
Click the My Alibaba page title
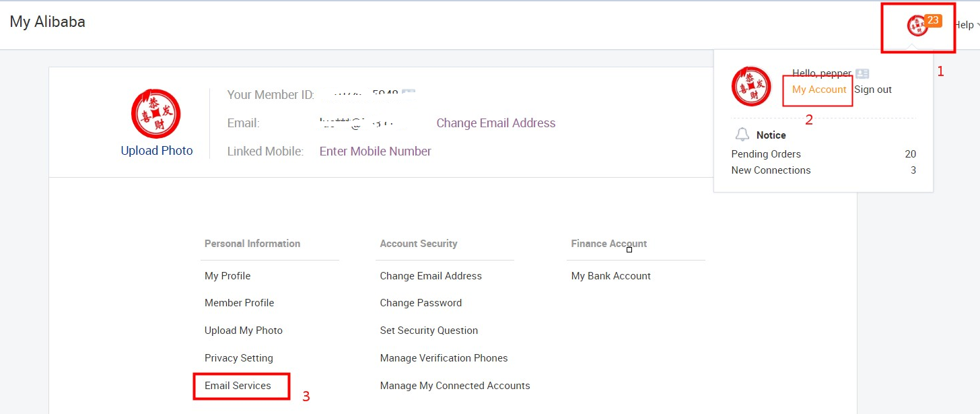pos(47,22)
